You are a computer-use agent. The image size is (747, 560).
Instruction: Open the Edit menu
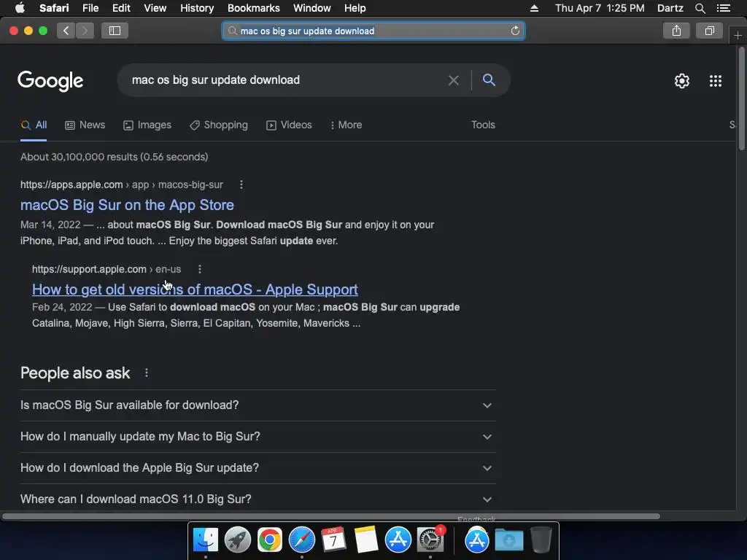[x=121, y=8]
